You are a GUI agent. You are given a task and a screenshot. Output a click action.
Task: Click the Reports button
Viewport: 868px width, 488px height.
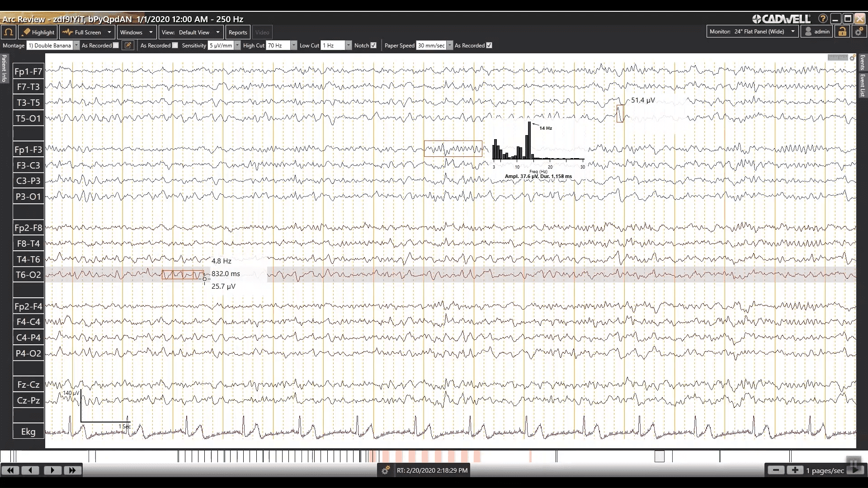coord(238,32)
